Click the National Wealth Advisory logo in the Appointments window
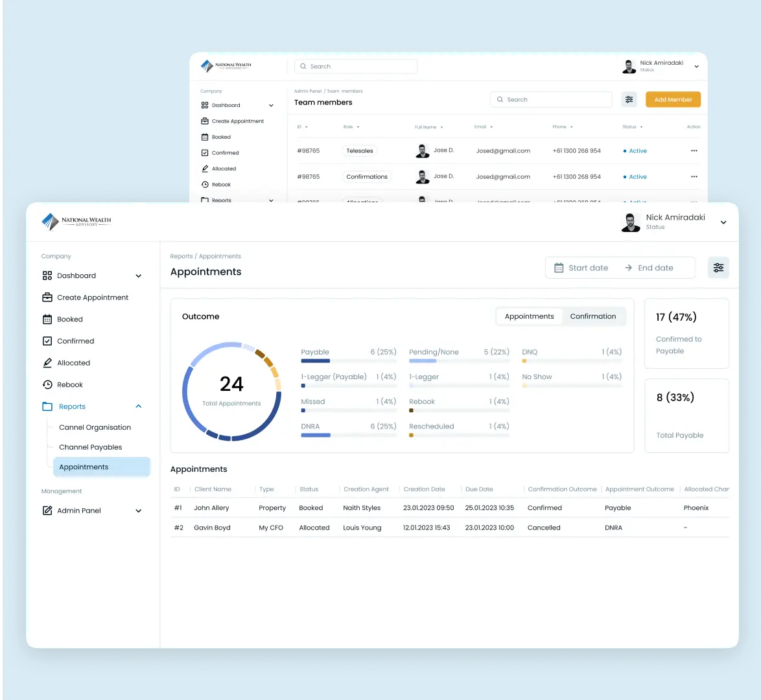This screenshot has width=761, height=700. tap(76, 222)
